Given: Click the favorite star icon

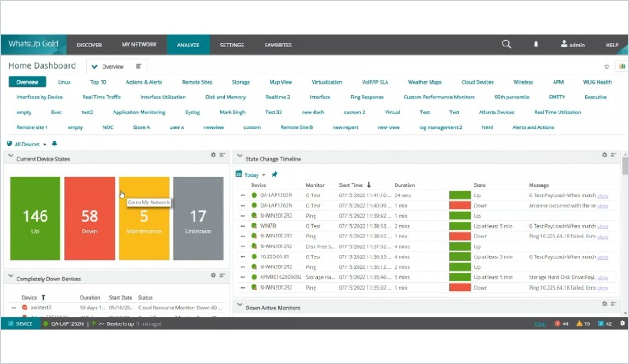Looking at the screenshot, I should pyautogui.click(x=607, y=66).
